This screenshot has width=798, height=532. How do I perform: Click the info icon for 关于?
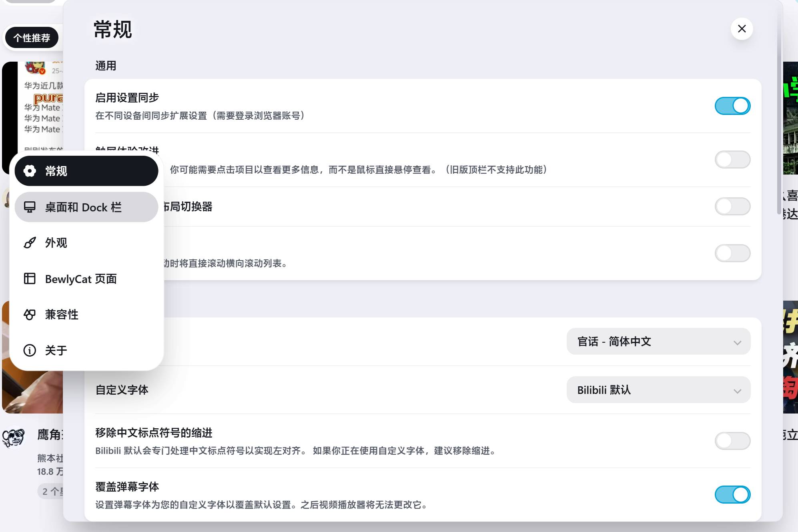(x=30, y=350)
